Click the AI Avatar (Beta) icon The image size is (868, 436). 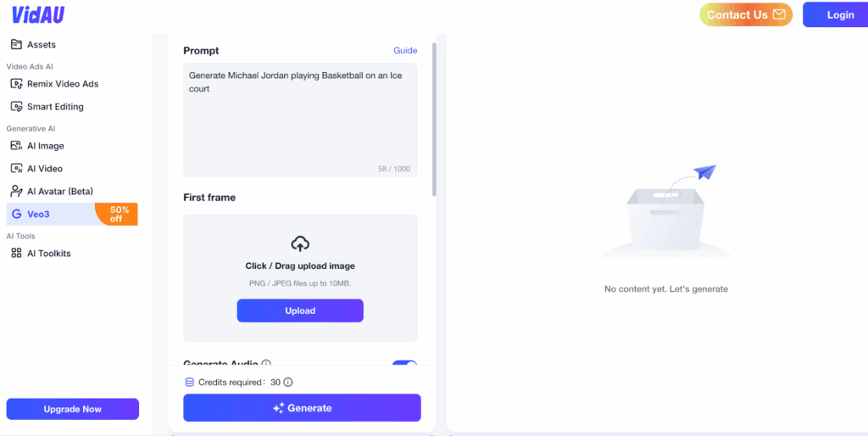(x=16, y=191)
